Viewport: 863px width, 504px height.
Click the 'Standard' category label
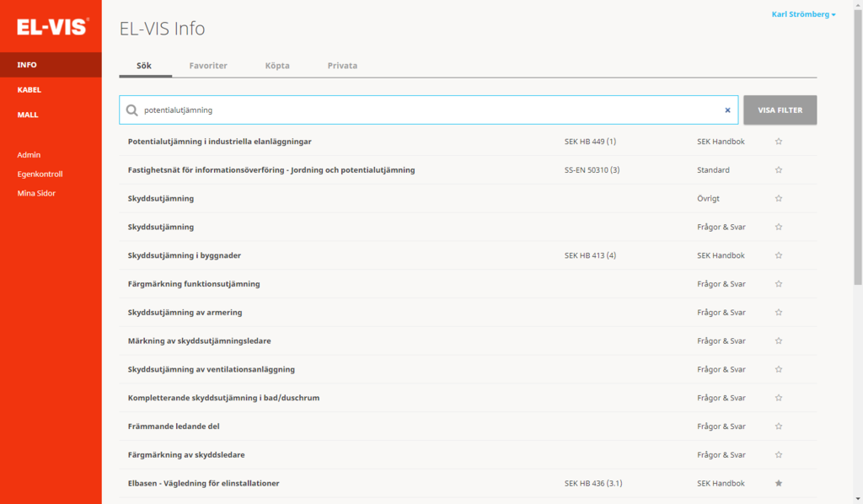pos(713,170)
